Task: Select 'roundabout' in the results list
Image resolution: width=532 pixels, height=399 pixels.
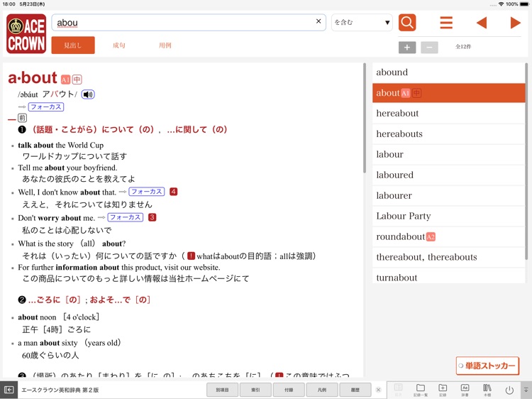Action: [x=448, y=236]
